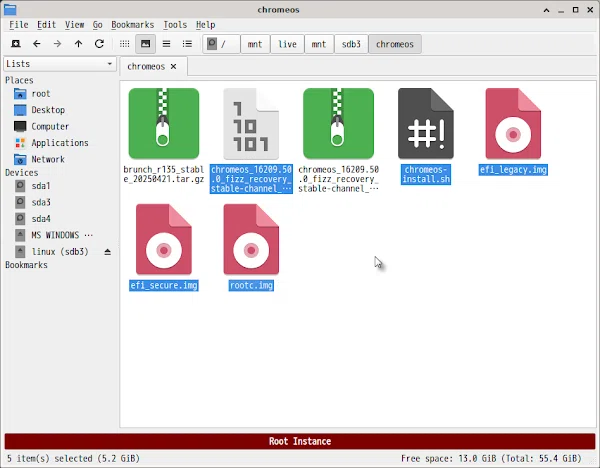Viewport: 600px width, 468px height.
Task: Click the 'Devices' section header
Action: click(22, 173)
